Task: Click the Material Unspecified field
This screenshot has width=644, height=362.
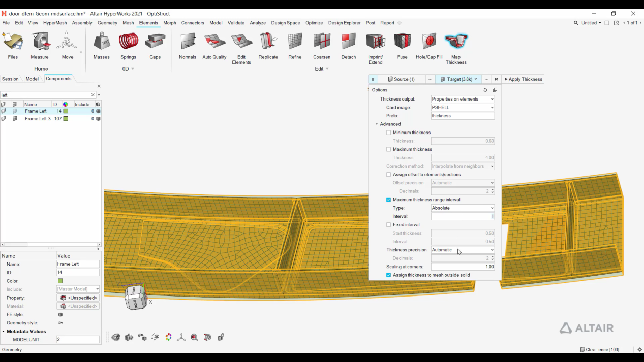Action: pyautogui.click(x=78, y=306)
